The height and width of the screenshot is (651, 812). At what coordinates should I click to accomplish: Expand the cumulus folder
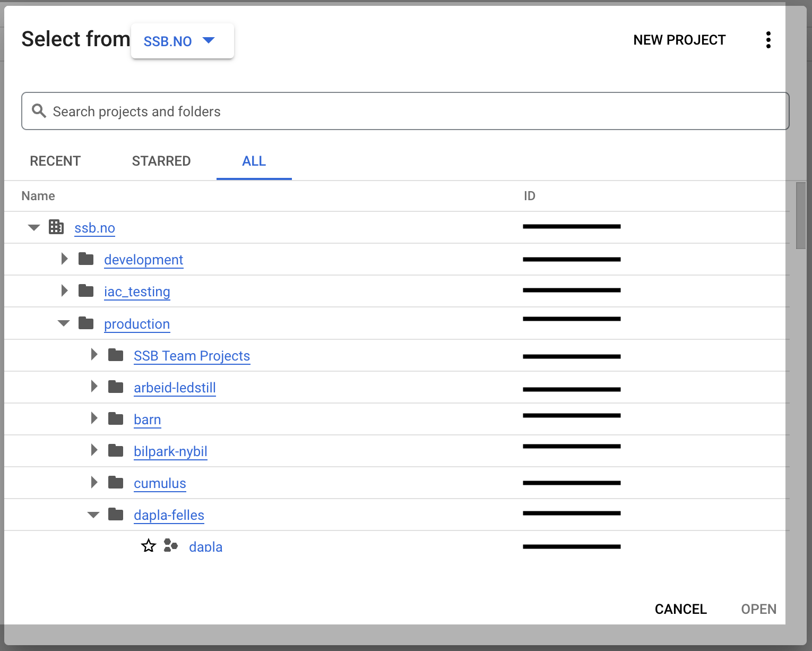[x=94, y=482]
